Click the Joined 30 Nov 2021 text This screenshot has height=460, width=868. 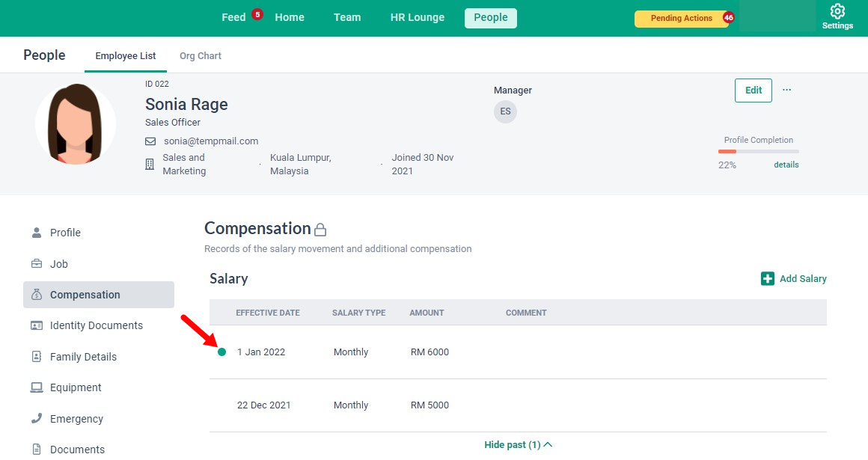point(423,165)
